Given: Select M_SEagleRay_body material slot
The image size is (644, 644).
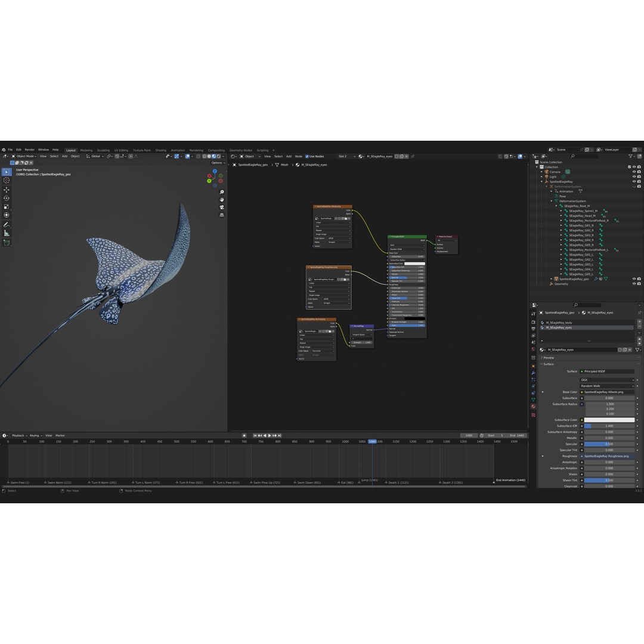Looking at the screenshot, I should [587, 323].
